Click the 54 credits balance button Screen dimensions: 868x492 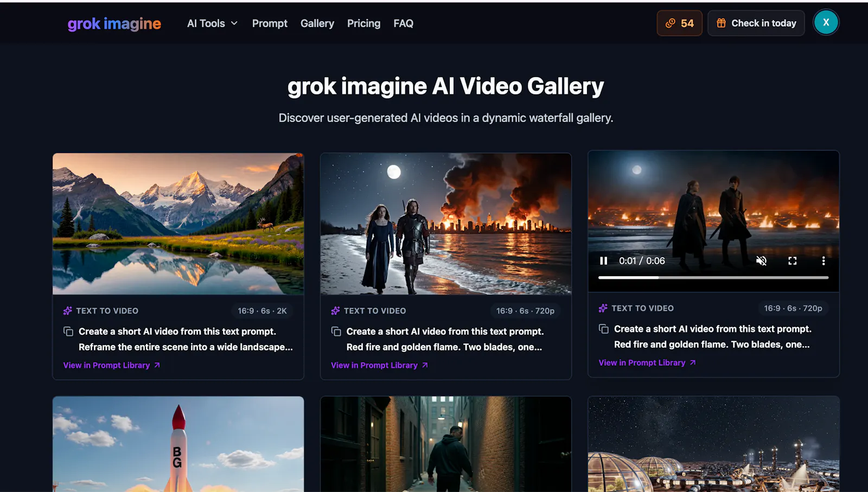click(x=679, y=23)
